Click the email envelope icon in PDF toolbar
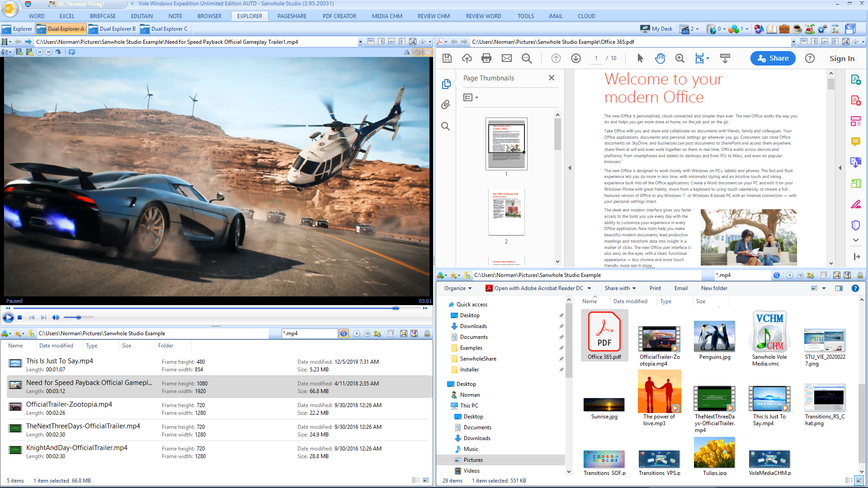The image size is (868, 488). (x=507, y=58)
